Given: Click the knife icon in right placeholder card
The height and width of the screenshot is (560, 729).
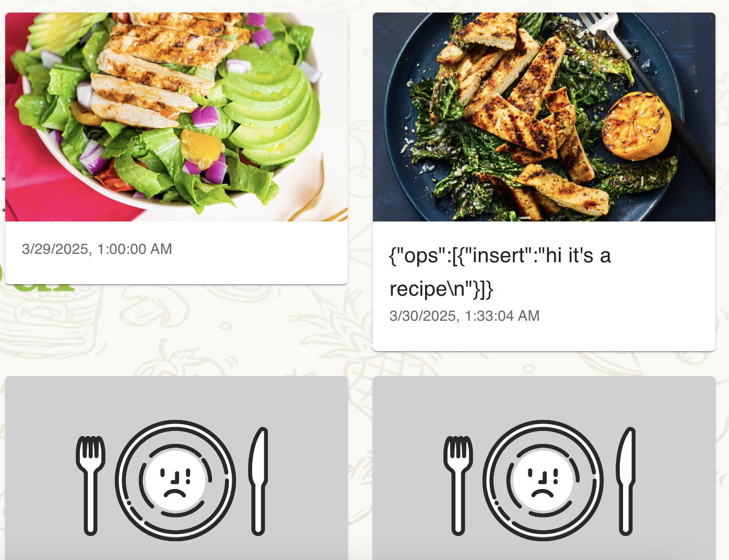Looking at the screenshot, I should [627, 481].
